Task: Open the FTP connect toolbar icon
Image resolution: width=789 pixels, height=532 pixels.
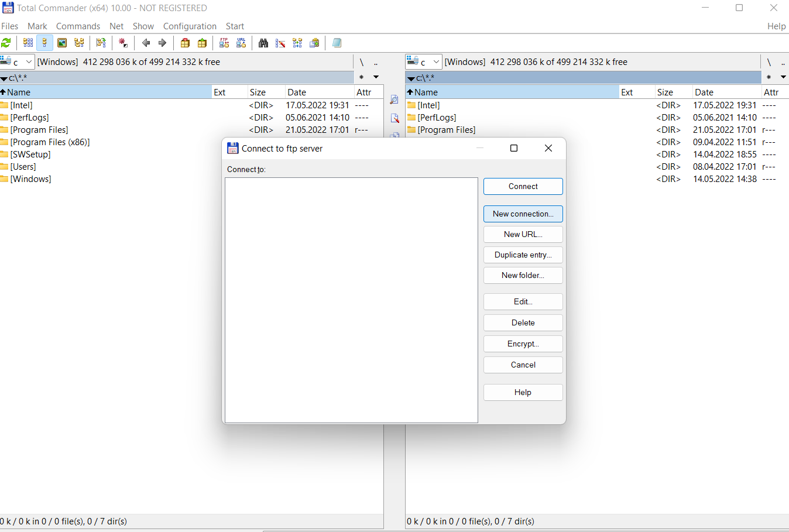Action: point(224,43)
